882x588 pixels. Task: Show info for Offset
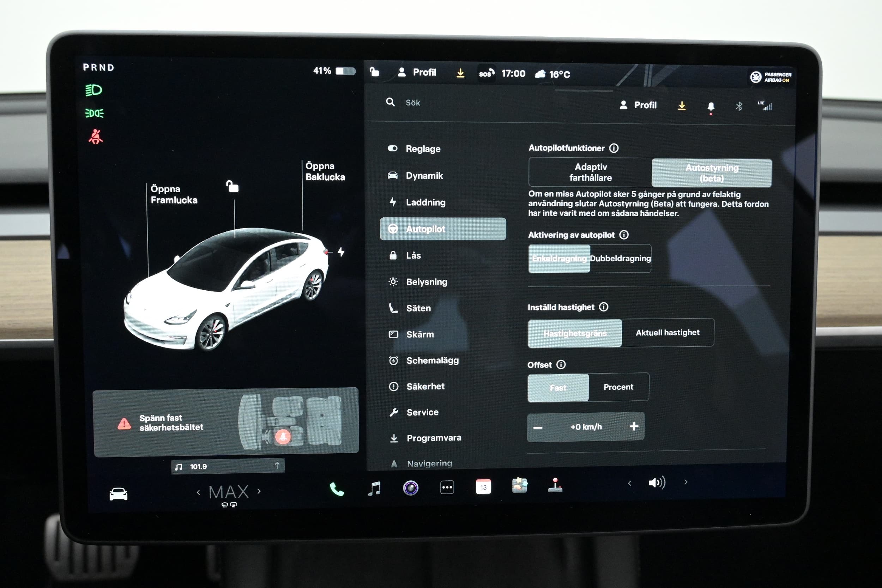(561, 364)
